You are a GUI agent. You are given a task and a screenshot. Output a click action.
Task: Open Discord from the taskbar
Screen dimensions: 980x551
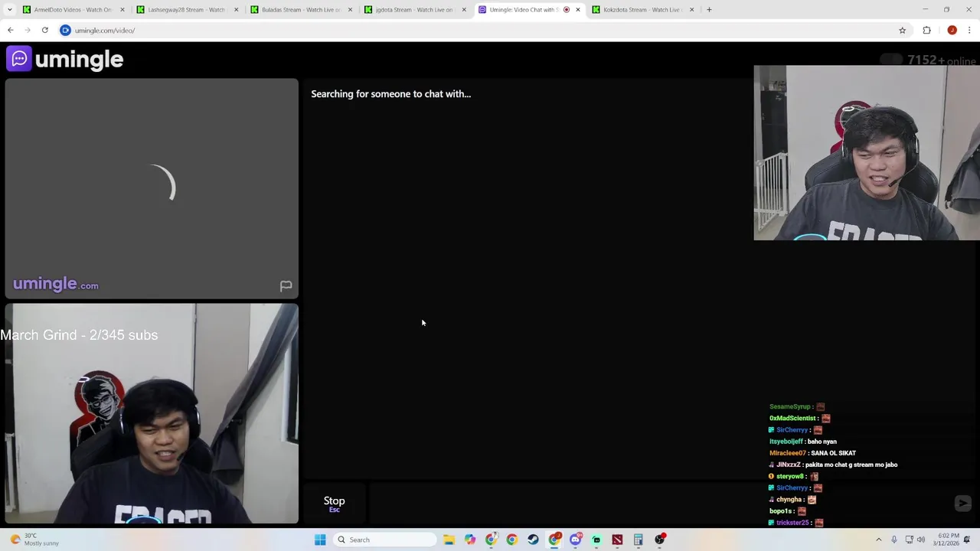pyautogui.click(x=576, y=540)
